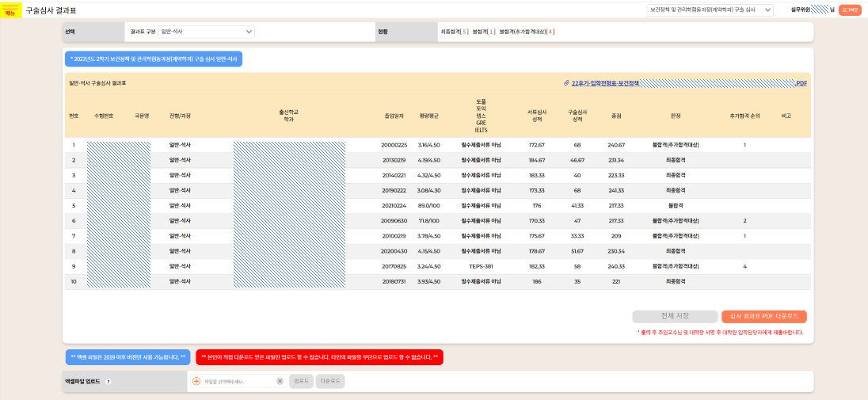Screen dimensions: 868x400
Task: Open the yellow 메뉴 hamburger menu
Action: [11, 11]
